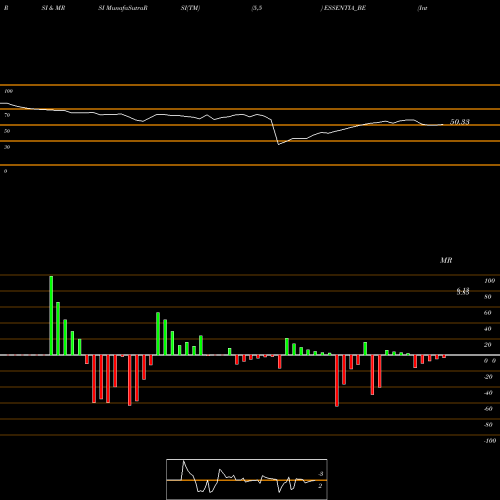This screenshot has height=500, width=500.
Task: Click the MR axis label -100
Action: tap(490, 441)
